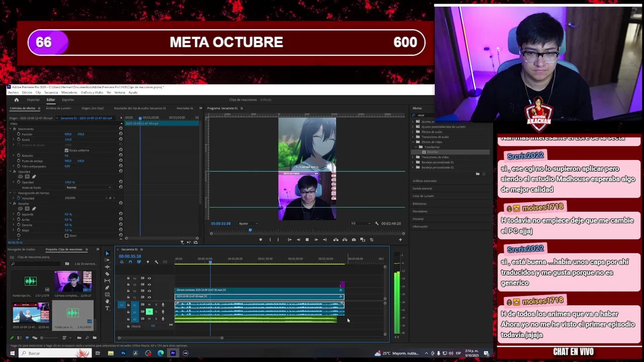Go to Home screen via house icon

click(16, 100)
